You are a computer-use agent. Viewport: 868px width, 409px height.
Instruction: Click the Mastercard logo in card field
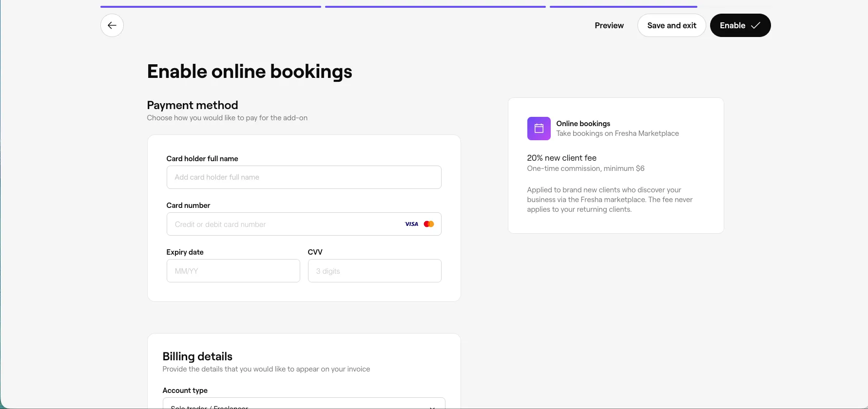(x=429, y=224)
